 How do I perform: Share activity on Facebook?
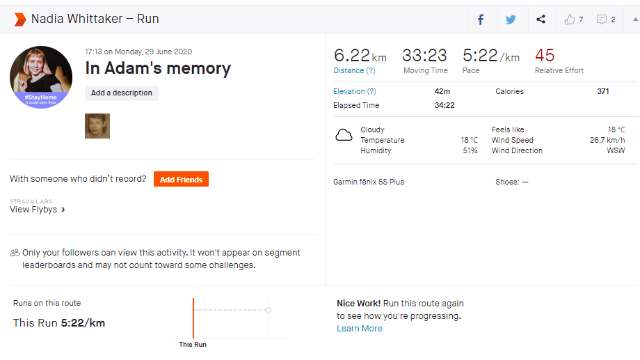coord(481,19)
